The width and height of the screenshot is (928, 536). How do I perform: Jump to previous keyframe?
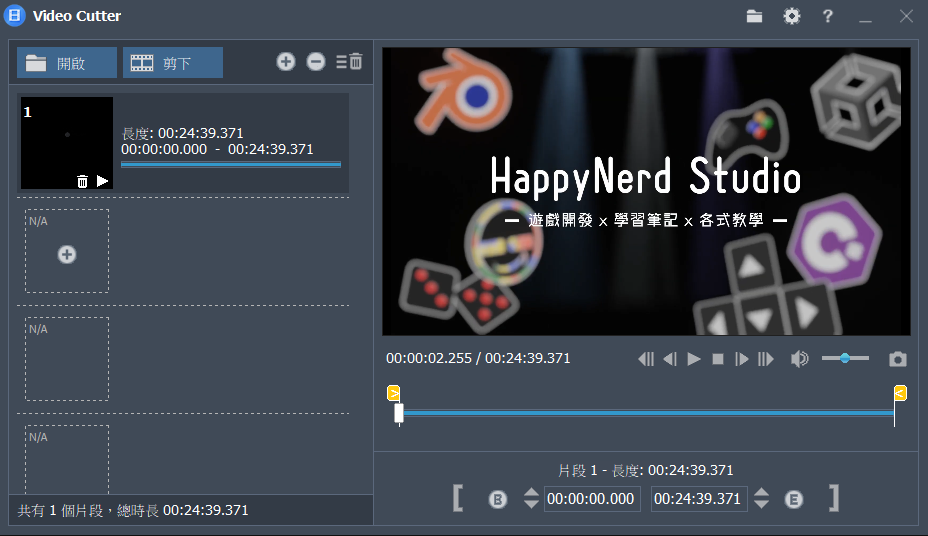646,359
